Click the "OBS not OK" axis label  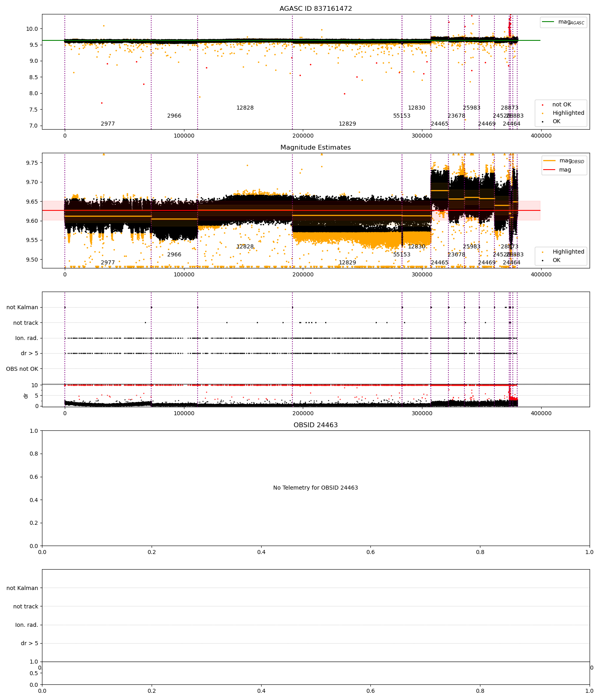22,369
